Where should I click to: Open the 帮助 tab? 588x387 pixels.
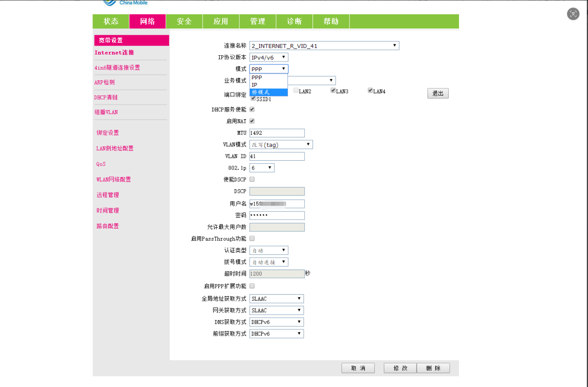pos(331,21)
